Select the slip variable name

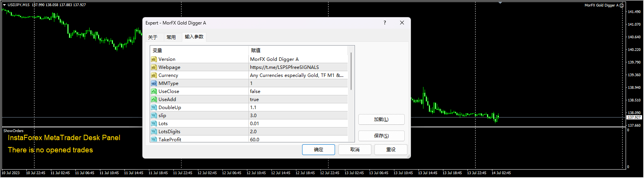click(x=162, y=116)
